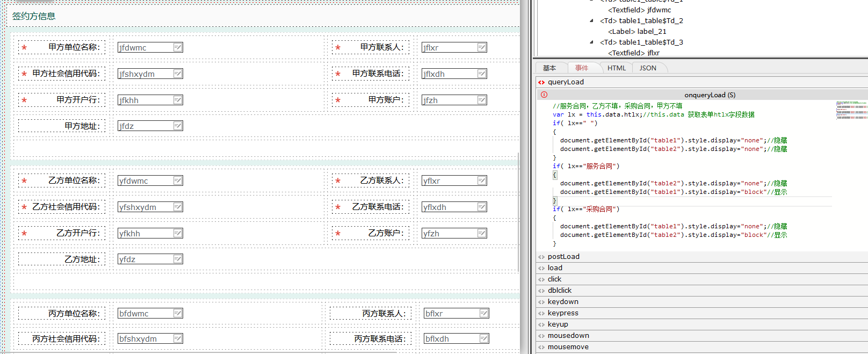Collapse the table1_table$Td_3 tree node
Image resolution: width=868 pixels, height=354 pixels.
(x=592, y=42)
